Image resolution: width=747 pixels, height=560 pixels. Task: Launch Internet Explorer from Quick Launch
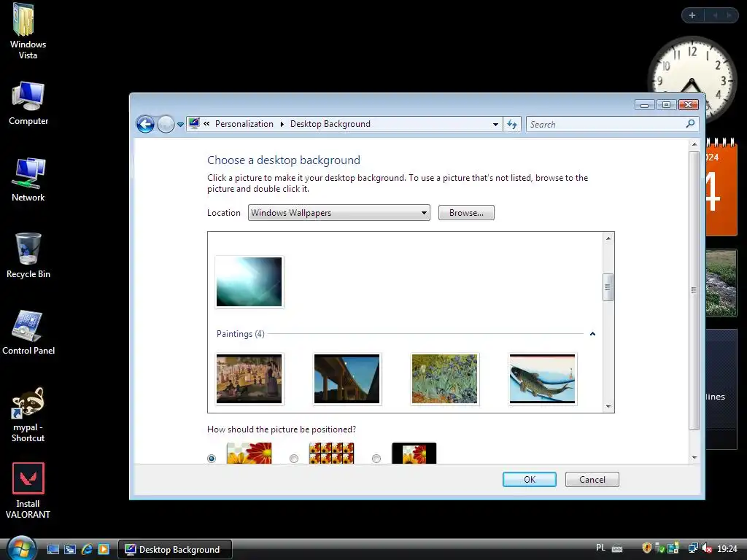click(x=87, y=549)
